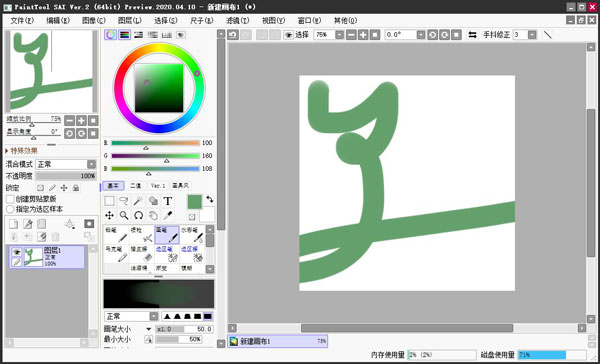The height and width of the screenshot is (364, 600).
Task: Toggle the scratchpad panel icon
Action: (181, 35)
